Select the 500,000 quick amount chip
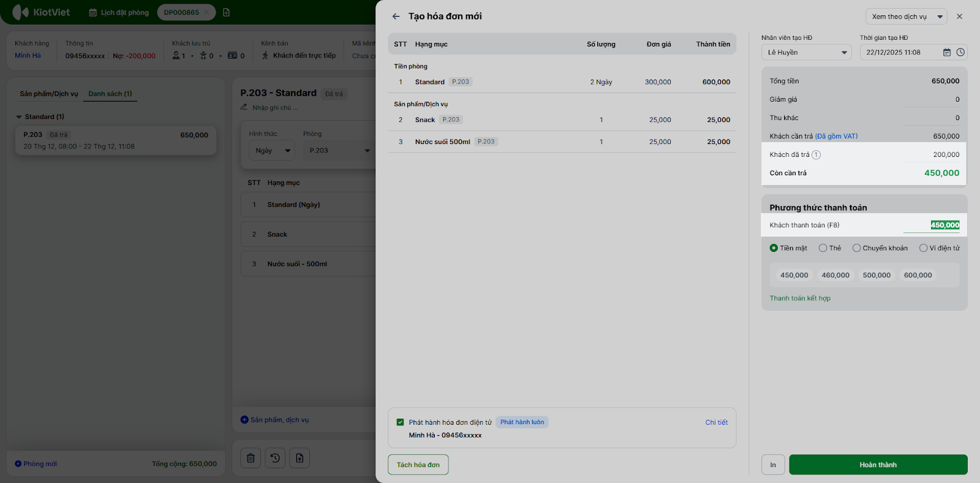 point(876,275)
